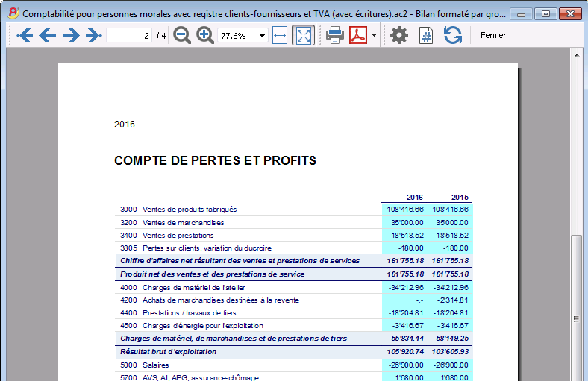Click row 5000 Salaires
Screen dimensions: 588x381
pos(293,365)
